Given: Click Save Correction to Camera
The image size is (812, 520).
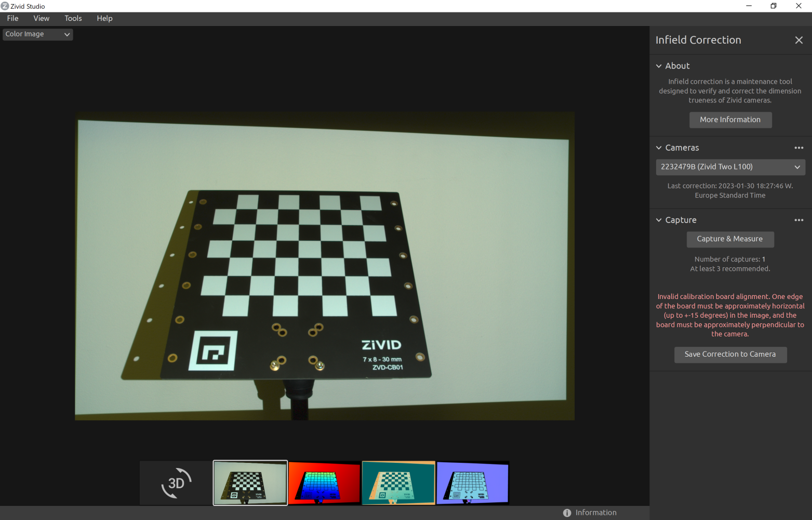Looking at the screenshot, I should 730,355.
